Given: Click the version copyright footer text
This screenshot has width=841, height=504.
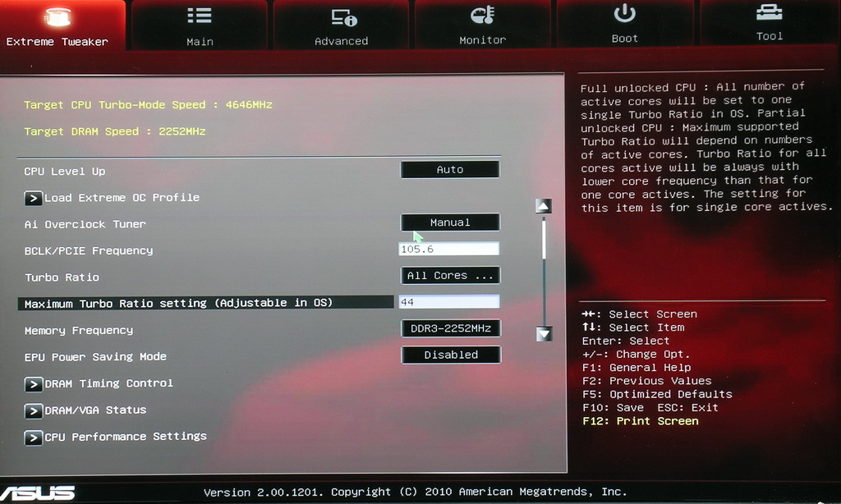Looking at the screenshot, I should [415, 492].
